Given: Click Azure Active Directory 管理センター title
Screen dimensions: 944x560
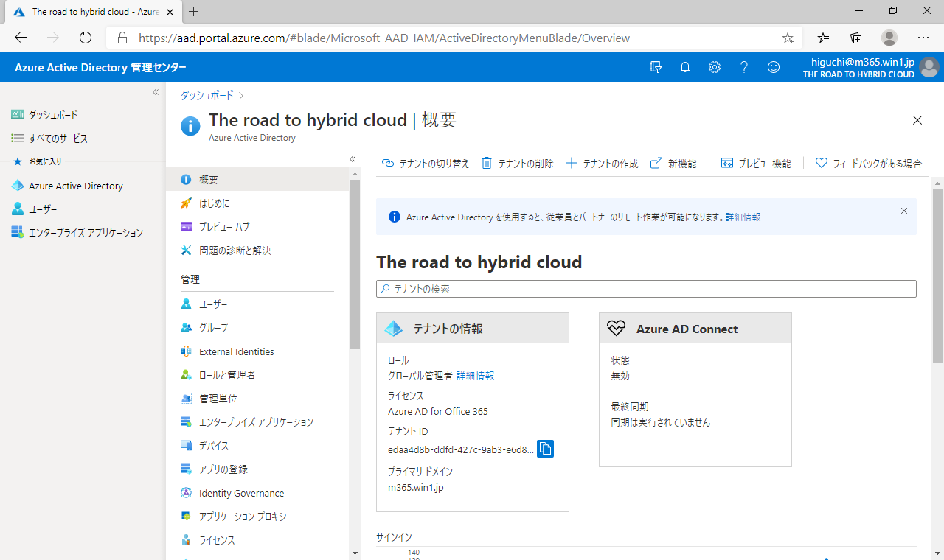Looking at the screenshot, I should [100, 68].
